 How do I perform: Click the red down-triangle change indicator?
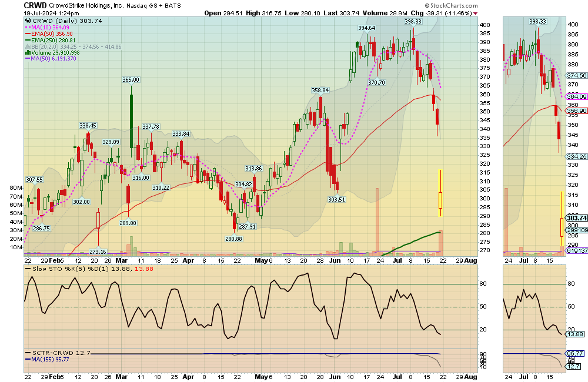(x=476, y=14)
